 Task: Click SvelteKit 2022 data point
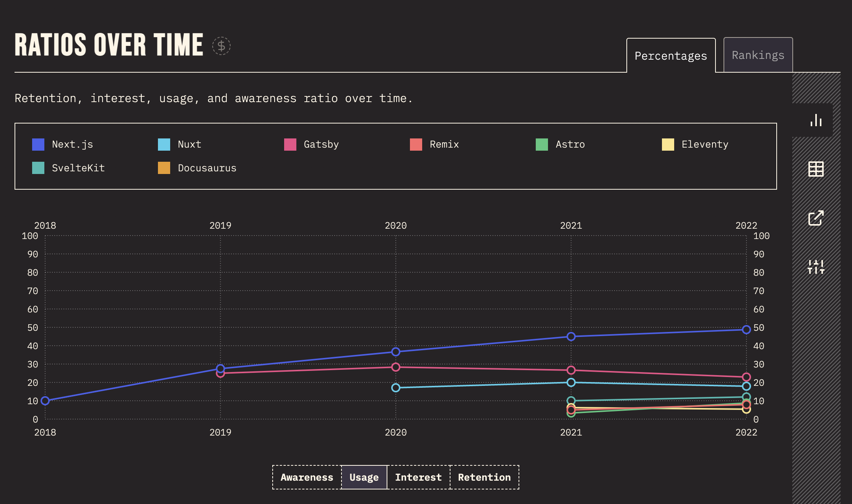[x=746, y=397]
